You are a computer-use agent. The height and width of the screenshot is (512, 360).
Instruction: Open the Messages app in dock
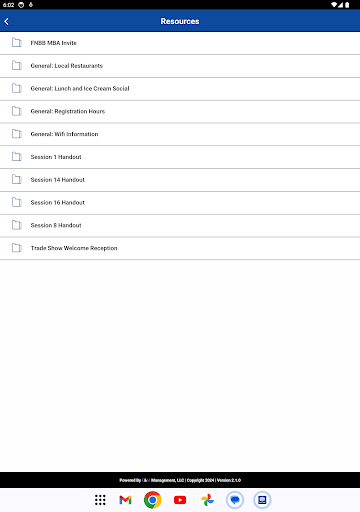tap(235, 500)
